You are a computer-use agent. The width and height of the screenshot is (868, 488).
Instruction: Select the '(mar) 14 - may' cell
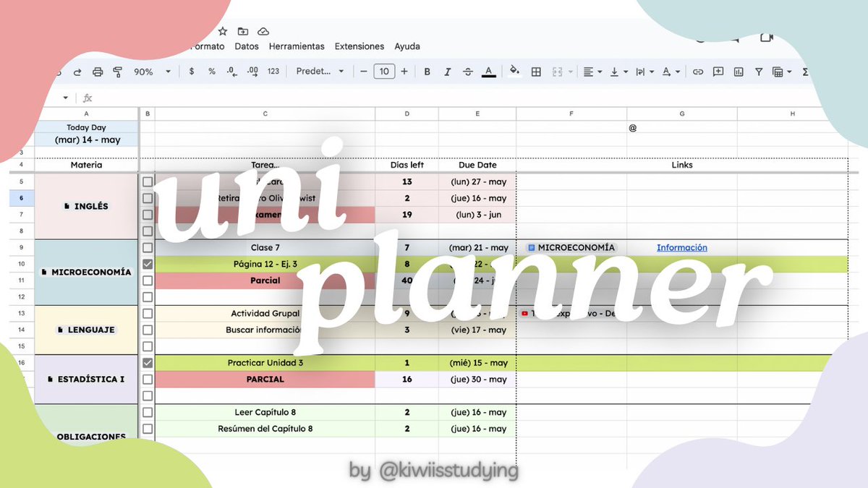tap(86, 140)
